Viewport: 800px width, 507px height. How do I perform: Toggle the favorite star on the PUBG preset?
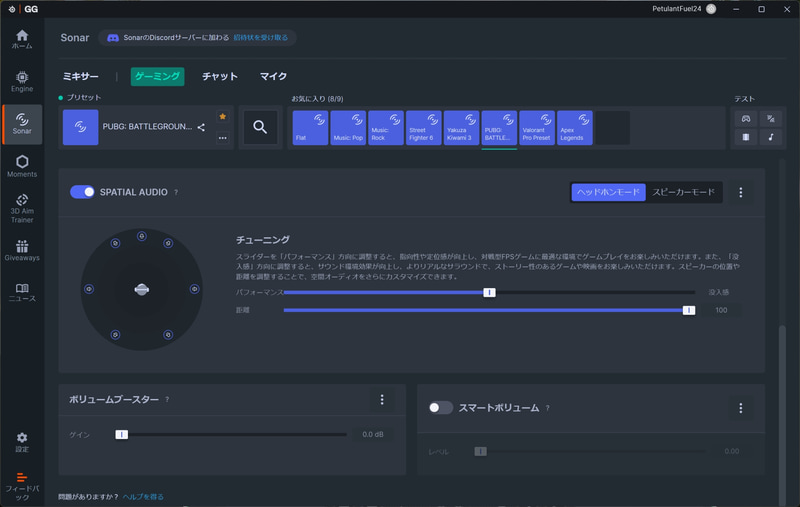[222, 117]
